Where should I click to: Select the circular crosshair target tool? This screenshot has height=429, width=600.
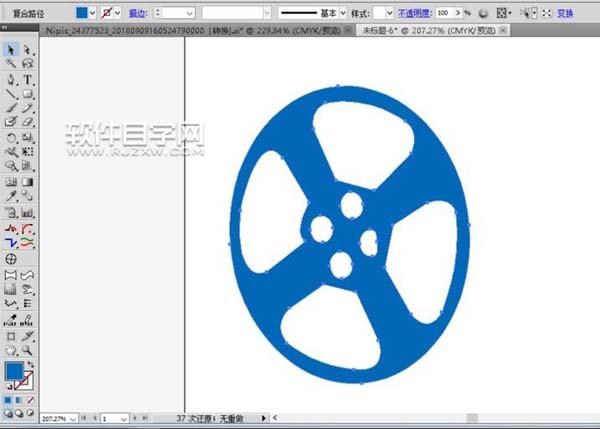(11, 259)
